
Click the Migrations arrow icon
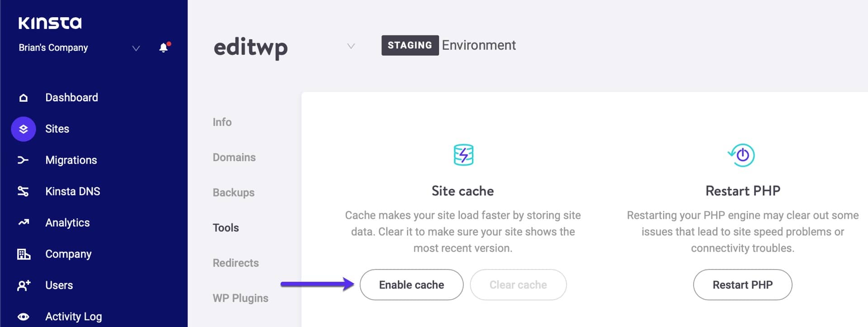[x=23, y=160]
